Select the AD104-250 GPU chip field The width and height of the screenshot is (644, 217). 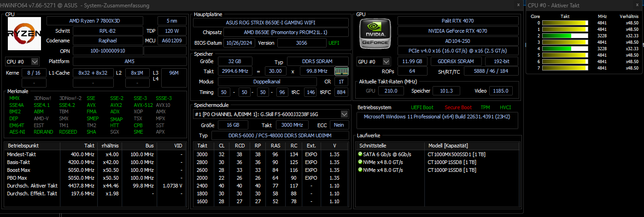458,41
